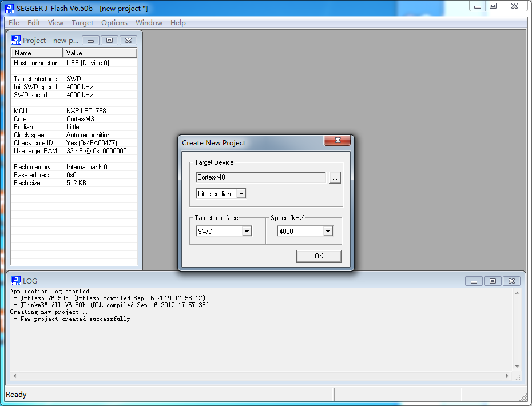The image size is (532, 406).
Task: Click the LOG horizontal scroll left arrow
Action: click(x=15, y=376)
